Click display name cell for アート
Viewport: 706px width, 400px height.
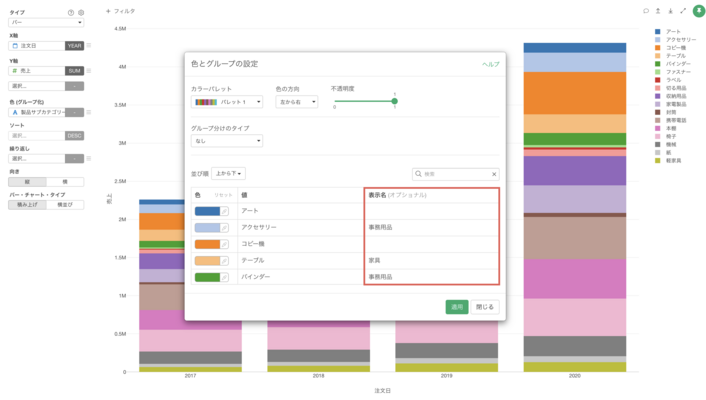pos(431,211)
